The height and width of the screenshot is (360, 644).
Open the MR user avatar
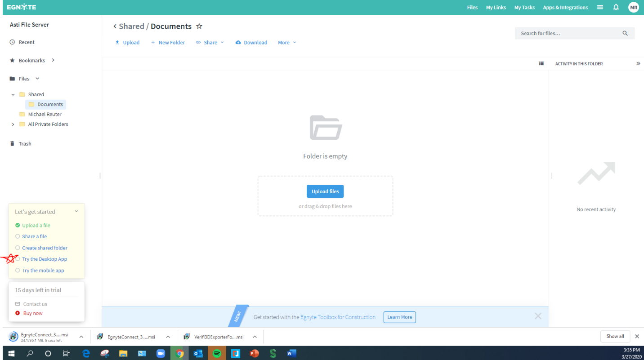tap(634, 7)
